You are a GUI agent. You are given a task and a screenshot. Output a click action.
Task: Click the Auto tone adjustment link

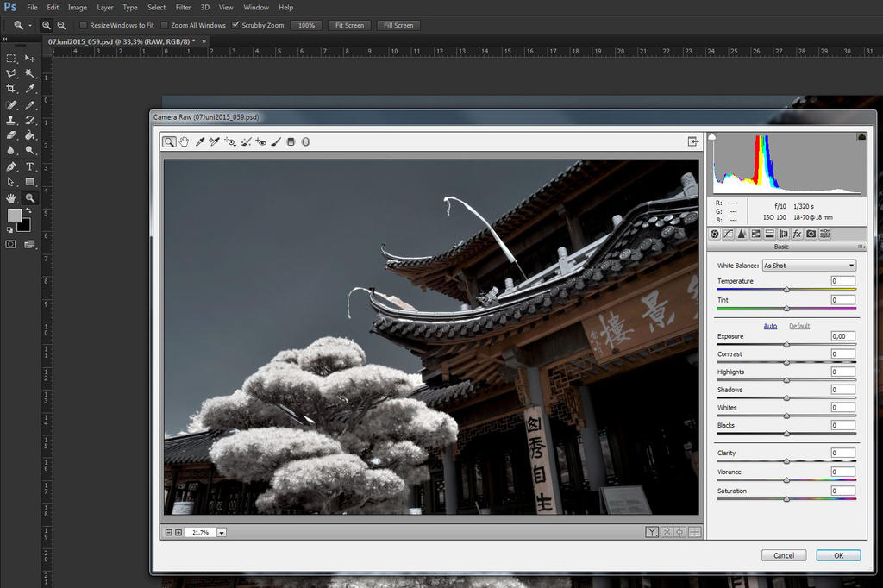coord(770,326)
